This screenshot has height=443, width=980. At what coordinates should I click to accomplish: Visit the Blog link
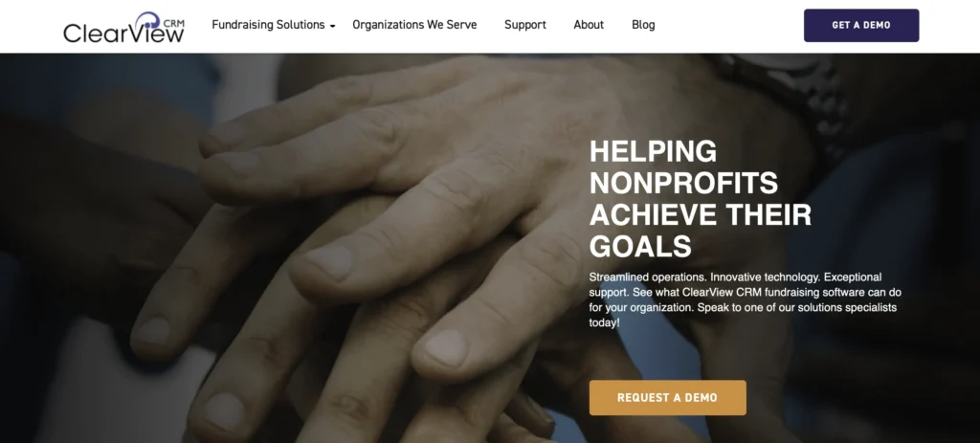coord(643,25)
